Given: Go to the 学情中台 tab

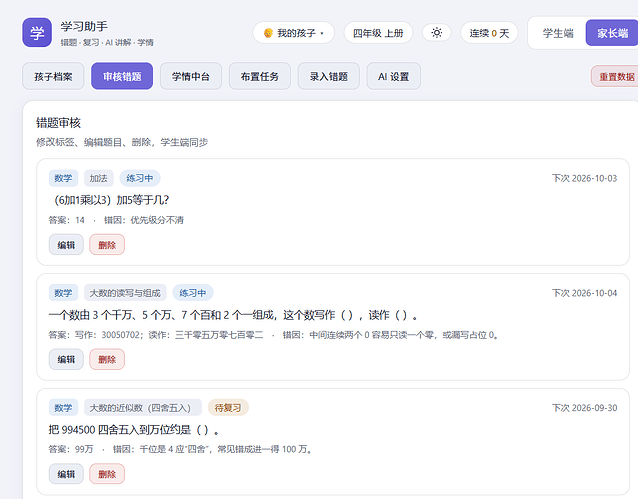Looking at the screenshot, I should pos(191,76).
